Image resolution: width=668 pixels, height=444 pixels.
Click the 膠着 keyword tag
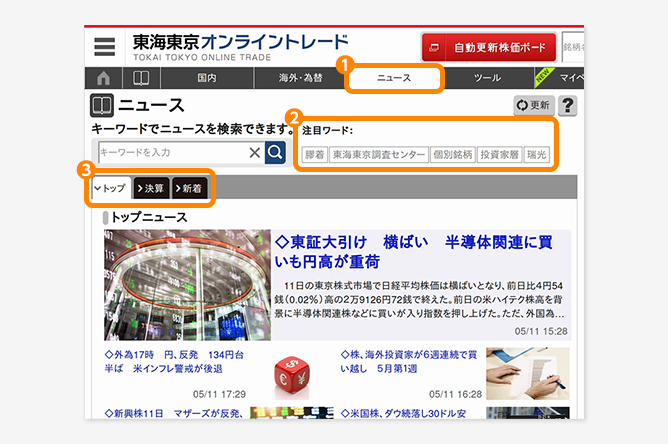click(315, 154)
